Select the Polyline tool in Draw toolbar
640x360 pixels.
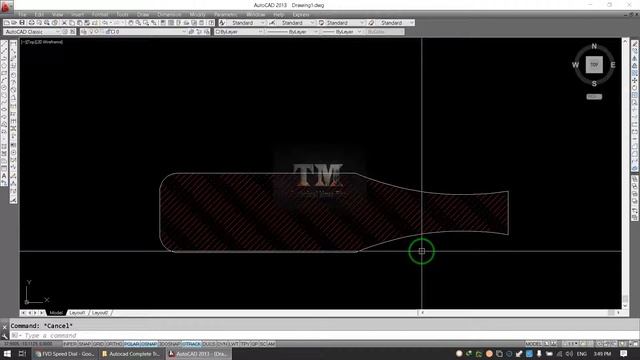(x=4, y=58)
